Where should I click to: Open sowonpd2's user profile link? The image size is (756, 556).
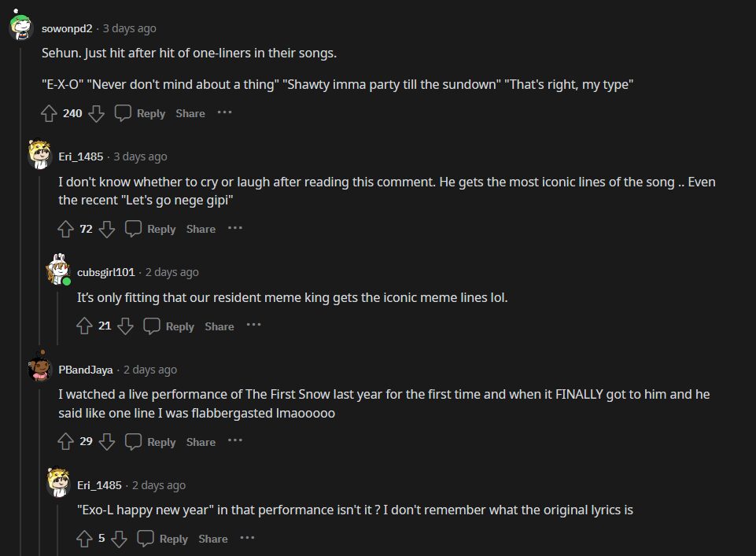tap(67, 28)
